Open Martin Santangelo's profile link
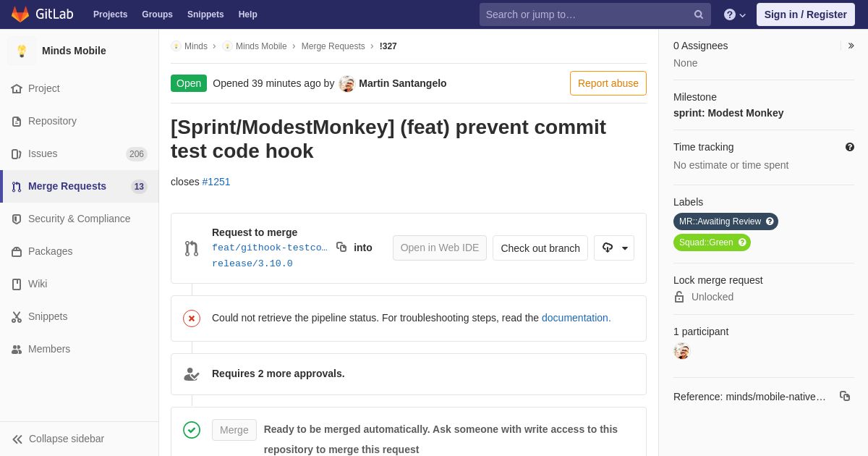The image size is (868, 456). (403, 83)
